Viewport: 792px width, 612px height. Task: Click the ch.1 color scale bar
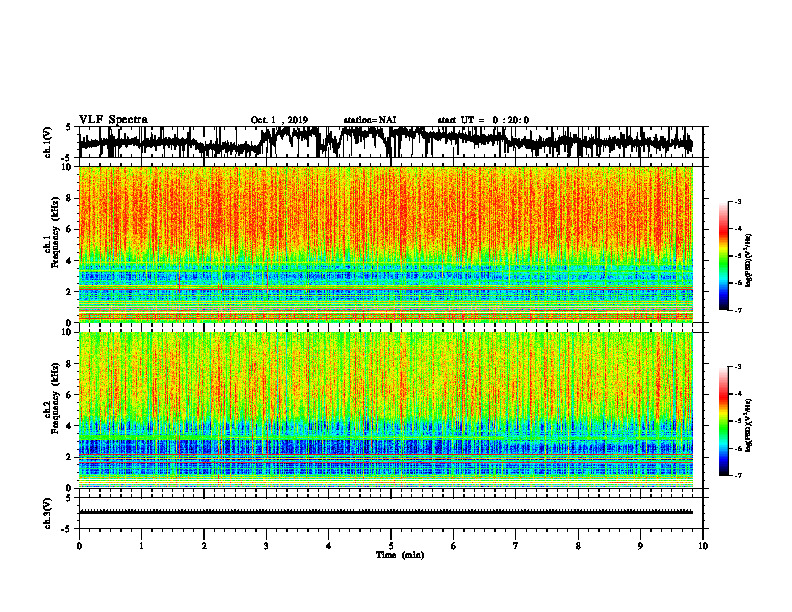tap(723, 256)
